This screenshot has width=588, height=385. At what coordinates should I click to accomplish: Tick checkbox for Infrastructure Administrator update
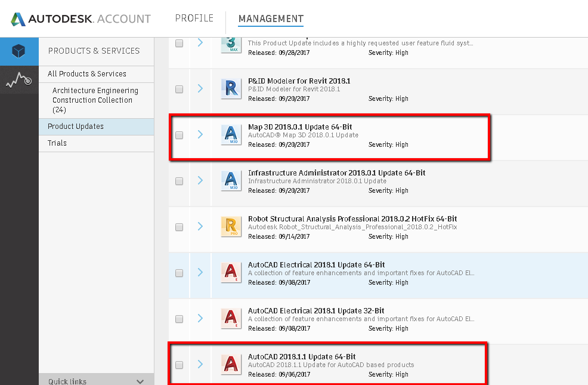(x=180, y=181)
